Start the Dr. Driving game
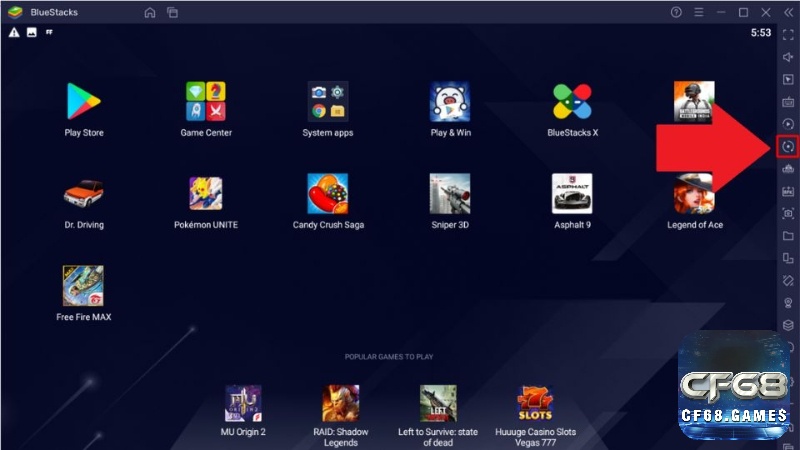The height and width of the screenshot is (450, 800). 84,193
